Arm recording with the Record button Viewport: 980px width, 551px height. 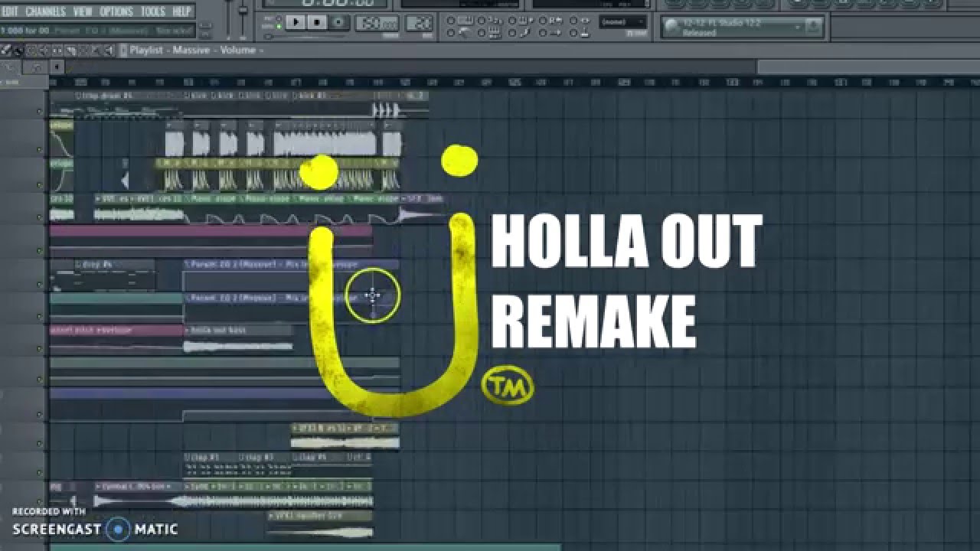click(x=338, y=22)
